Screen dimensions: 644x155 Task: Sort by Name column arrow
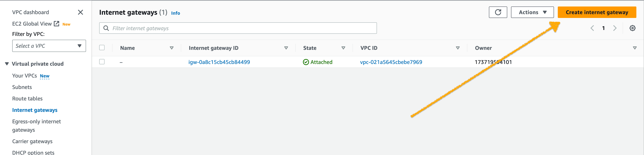(x=171, y=48)
